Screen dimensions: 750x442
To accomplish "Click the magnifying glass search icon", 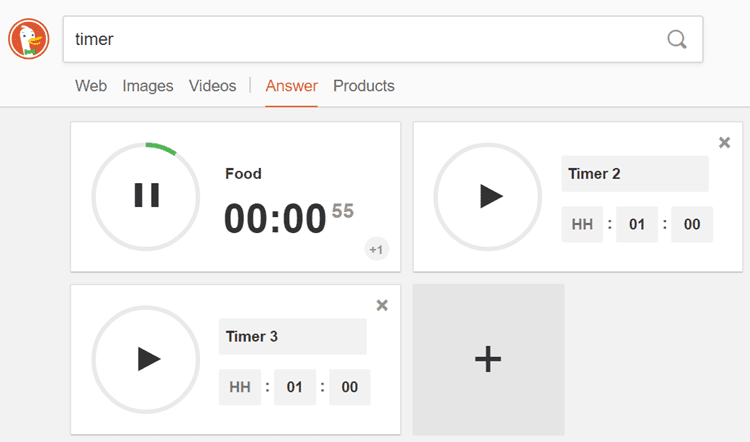I will point(677,39).
